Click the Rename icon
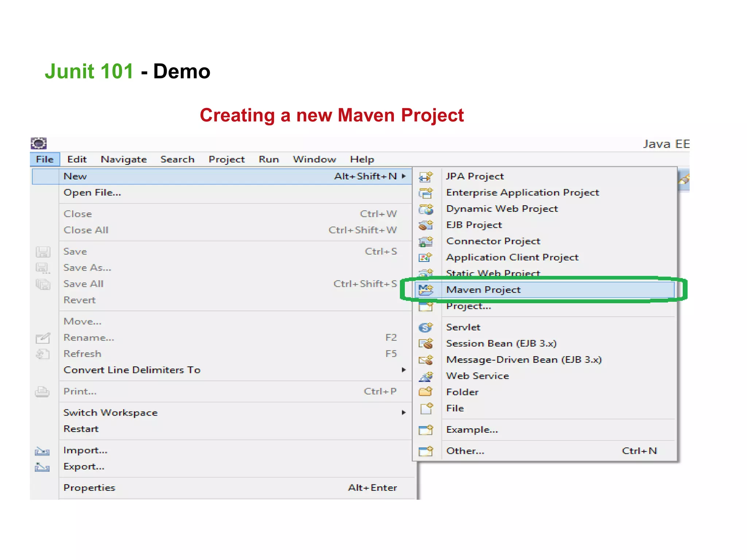The width and height of the screenshot is (747, 560). coord(43,338)
